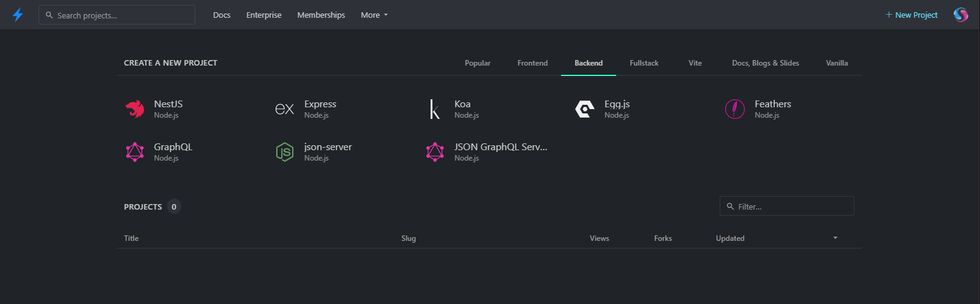Viewport: 980px width, 304px height.
Task: Select the JSON GraphQL Serv... template title
Action: [501, 147]
